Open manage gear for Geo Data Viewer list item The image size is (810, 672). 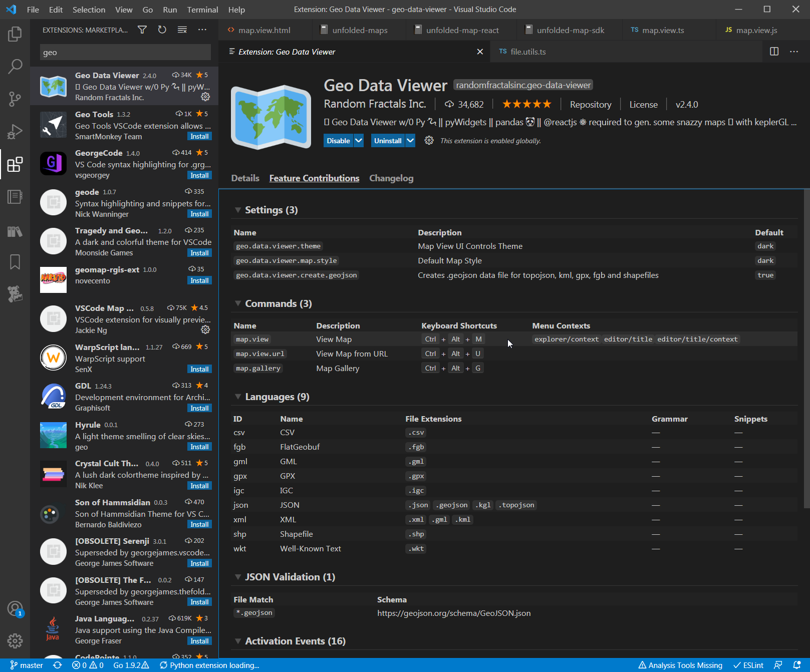click(205, 97)
